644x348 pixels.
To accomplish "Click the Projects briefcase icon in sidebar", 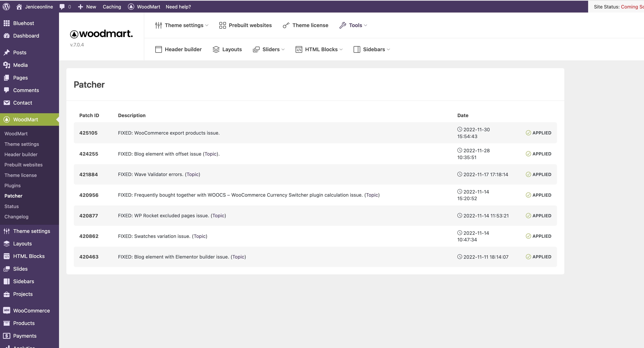I will click(x=7, y=294).
